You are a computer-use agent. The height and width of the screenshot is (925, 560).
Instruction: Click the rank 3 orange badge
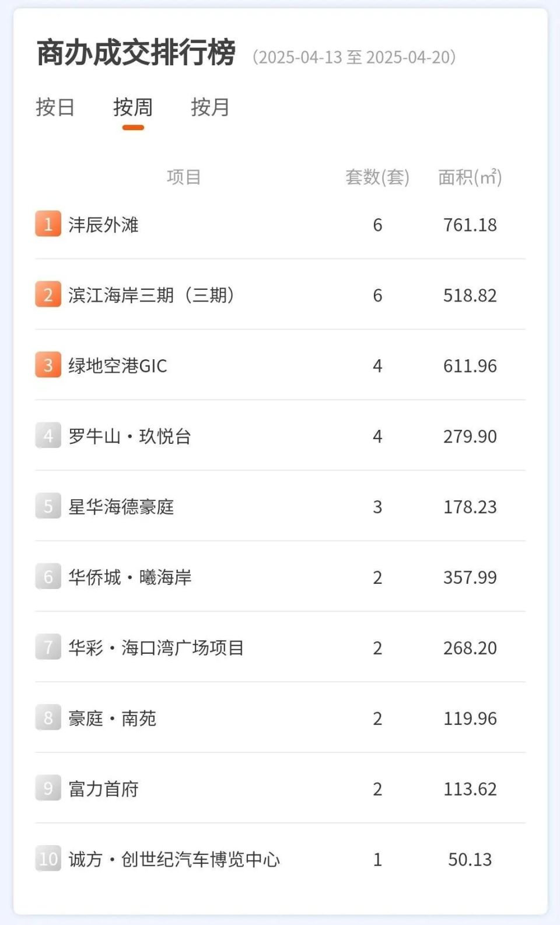(48, 366)
